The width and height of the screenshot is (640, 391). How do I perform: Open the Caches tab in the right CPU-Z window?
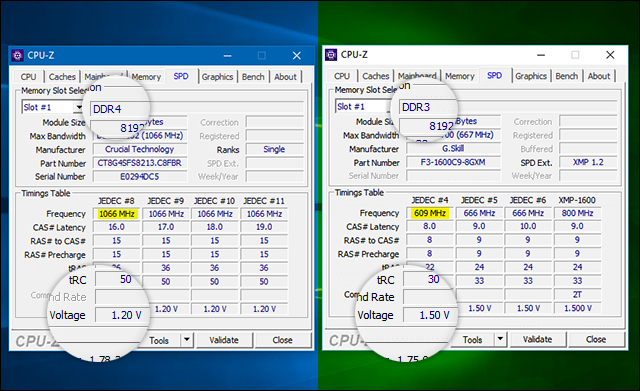pyautogui.click(x=376, y=76)
